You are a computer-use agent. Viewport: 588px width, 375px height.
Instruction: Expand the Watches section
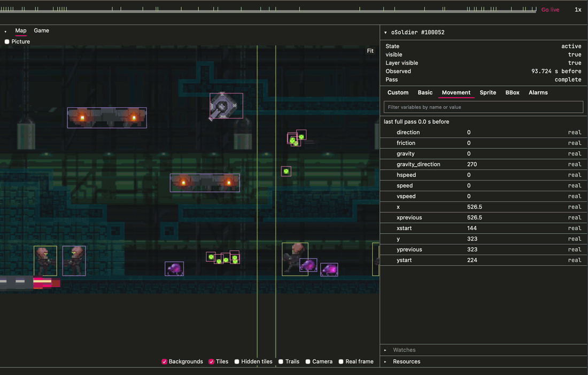[x=385, y=350]
